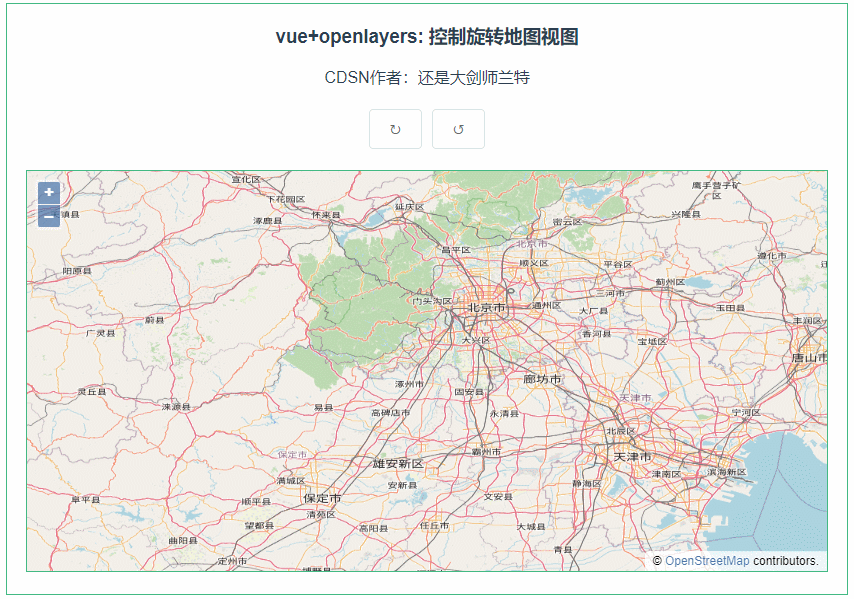The height and width of the screenshot is (599, 854).
Task: Click the 香河县 map label
Action: pyautogui.click(x=597, y=333)
